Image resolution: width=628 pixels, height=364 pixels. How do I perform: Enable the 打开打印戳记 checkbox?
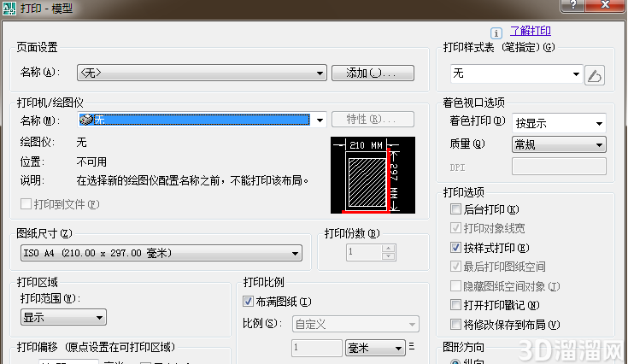(x=455, y=305)
